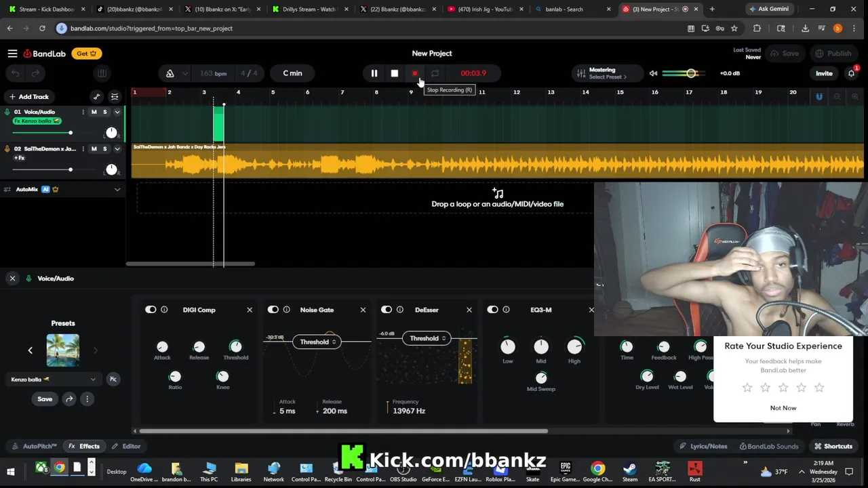Redo the last action
Image resolution: width=868 pixels, height=488 pixels.
(35, 73)
